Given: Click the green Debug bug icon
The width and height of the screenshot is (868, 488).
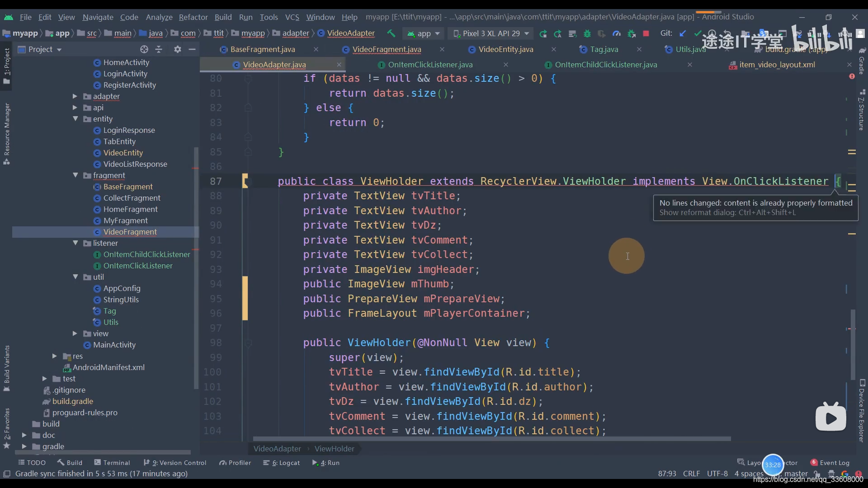Looking at the screenshot, I should (587, 33).
